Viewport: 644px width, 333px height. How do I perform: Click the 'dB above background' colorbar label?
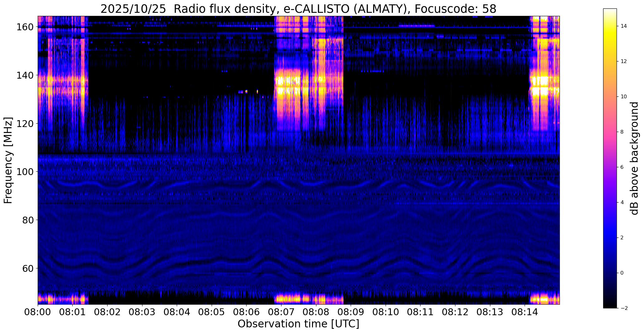[634, 158]
